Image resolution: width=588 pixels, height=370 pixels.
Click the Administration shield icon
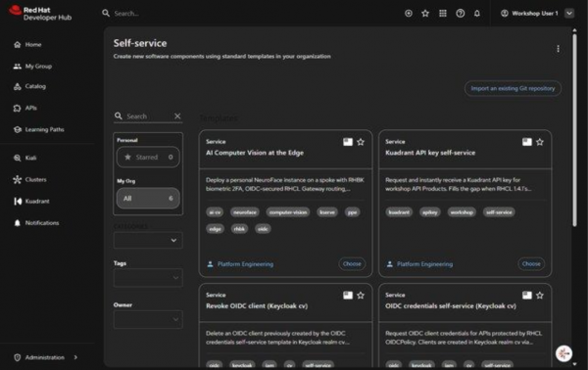click(18, 357)
